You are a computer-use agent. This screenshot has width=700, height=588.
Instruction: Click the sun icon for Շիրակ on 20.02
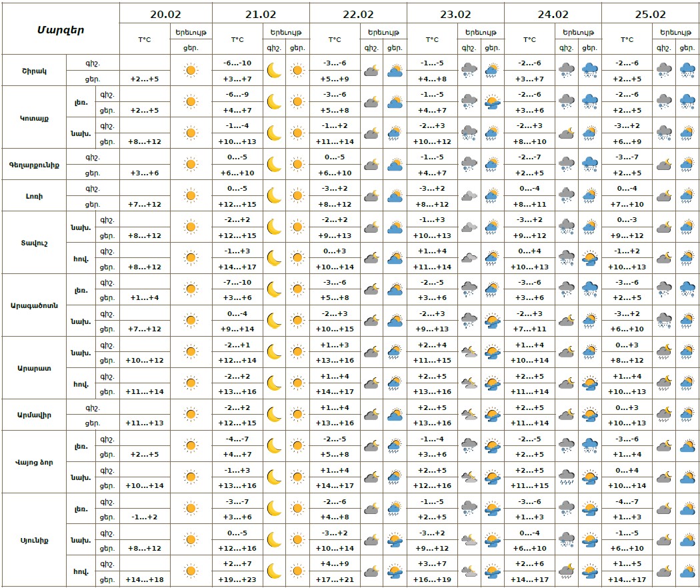coord(191,70)
